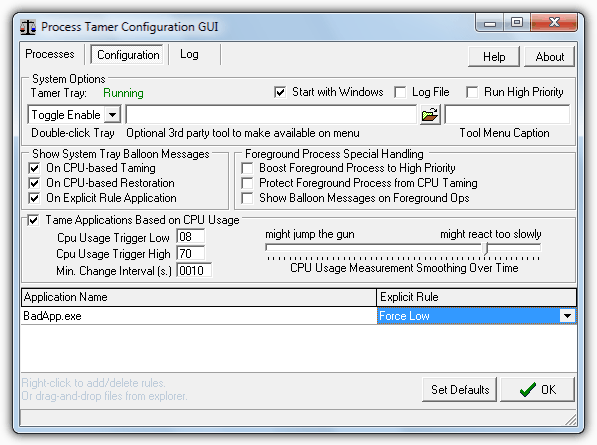Click the Cpu Usage Trigger High field
This screenshot has width=597, height=445.
click(x=190, y=254)
